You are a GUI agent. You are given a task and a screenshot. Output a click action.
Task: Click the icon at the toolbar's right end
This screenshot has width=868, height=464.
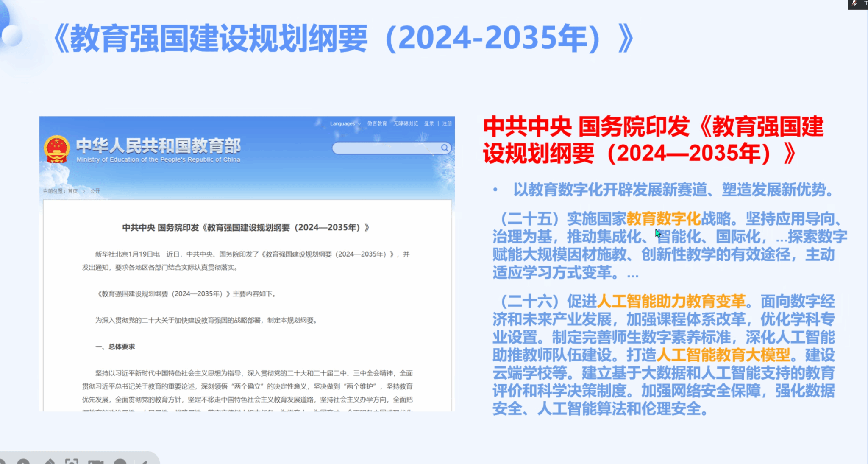coord(144,461)
